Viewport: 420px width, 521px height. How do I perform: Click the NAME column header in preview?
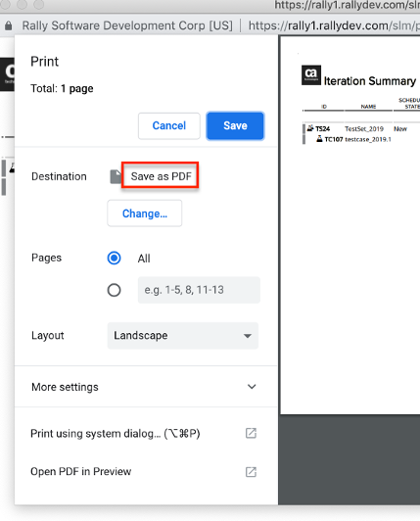click(368, 107)
